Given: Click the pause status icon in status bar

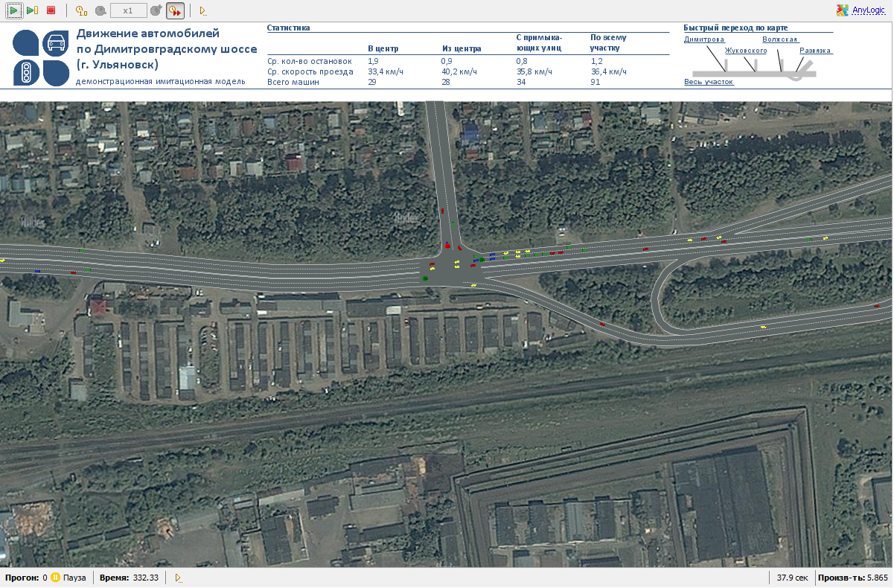Looking at the screenshot, I should coord(55,578).
